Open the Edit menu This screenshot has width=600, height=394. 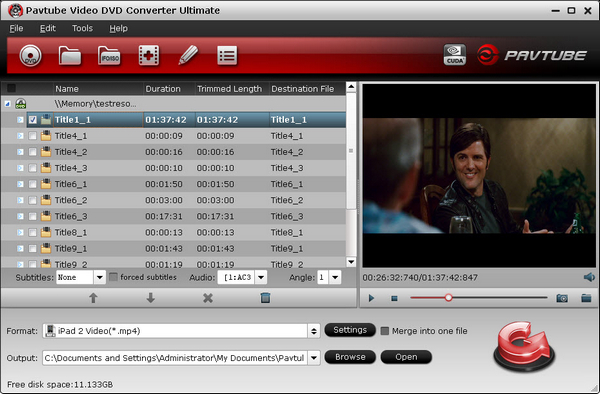coord(48,28)
